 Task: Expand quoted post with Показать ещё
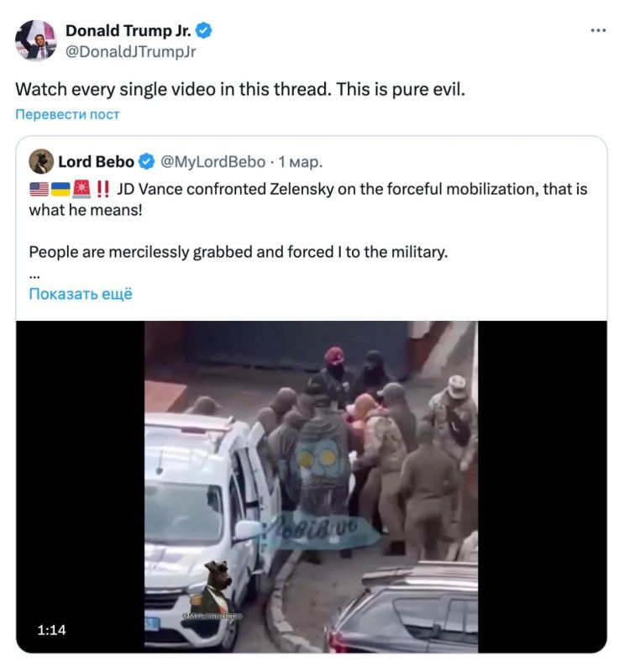pos(81,294)
